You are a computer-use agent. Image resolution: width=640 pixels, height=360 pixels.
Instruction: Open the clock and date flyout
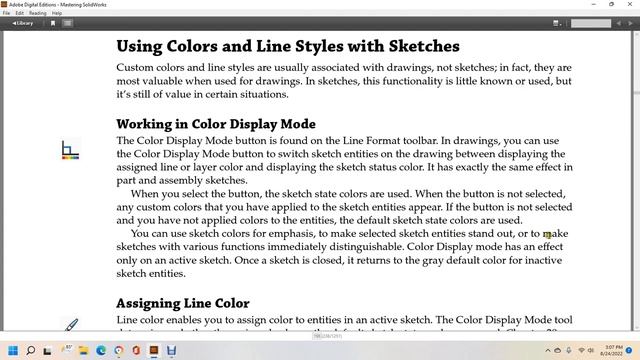point(611,351)
